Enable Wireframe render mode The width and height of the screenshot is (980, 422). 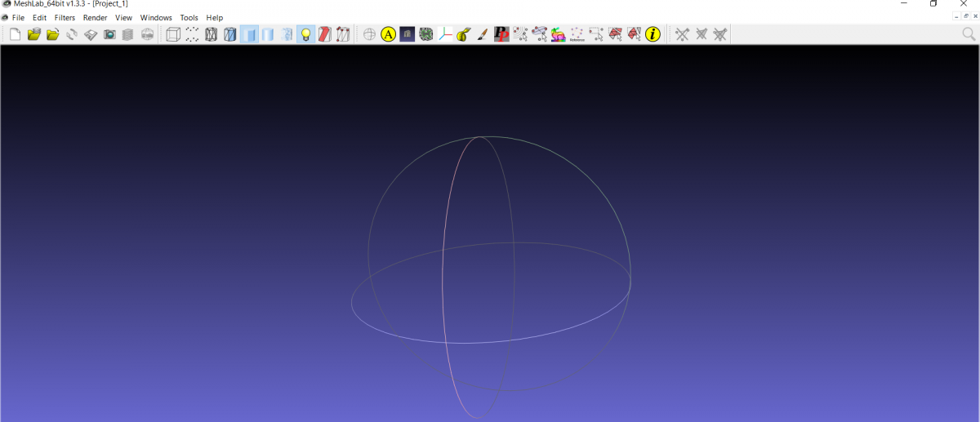coord(211,34)
